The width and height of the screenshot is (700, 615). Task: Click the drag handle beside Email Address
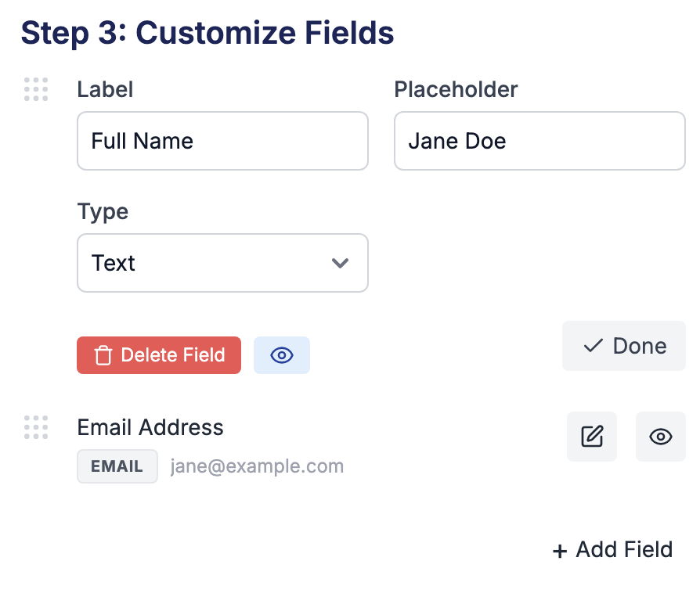[x=35, y=427]
